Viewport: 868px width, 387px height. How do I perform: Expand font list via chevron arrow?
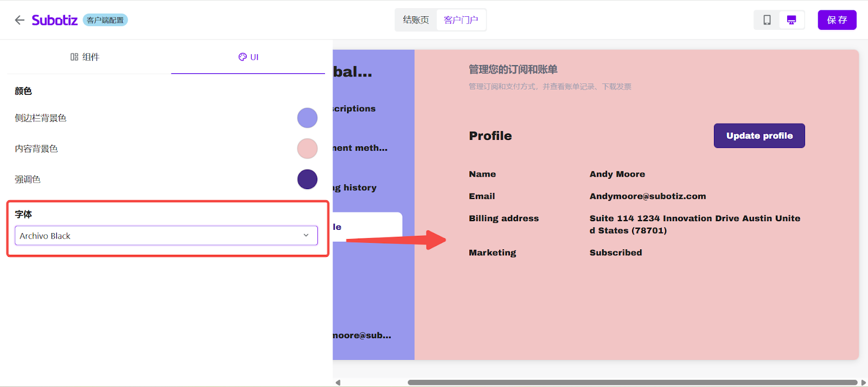click(306, 236)
